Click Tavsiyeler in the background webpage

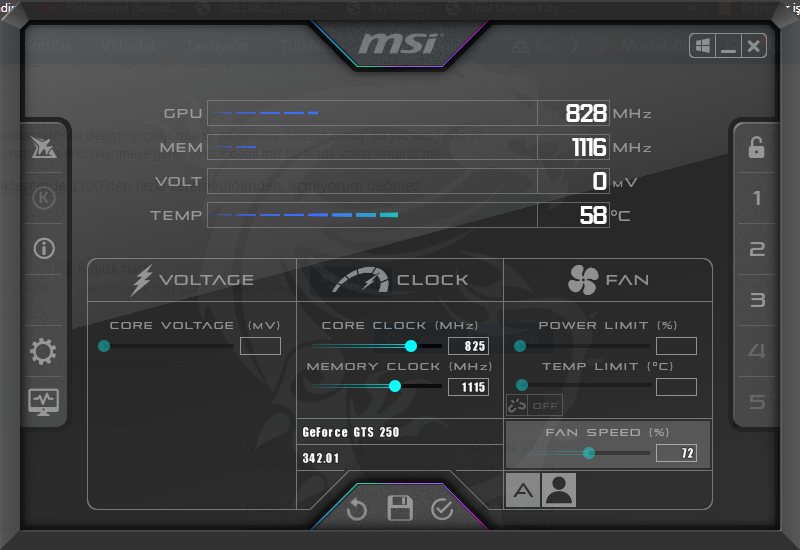click(218, 46)
